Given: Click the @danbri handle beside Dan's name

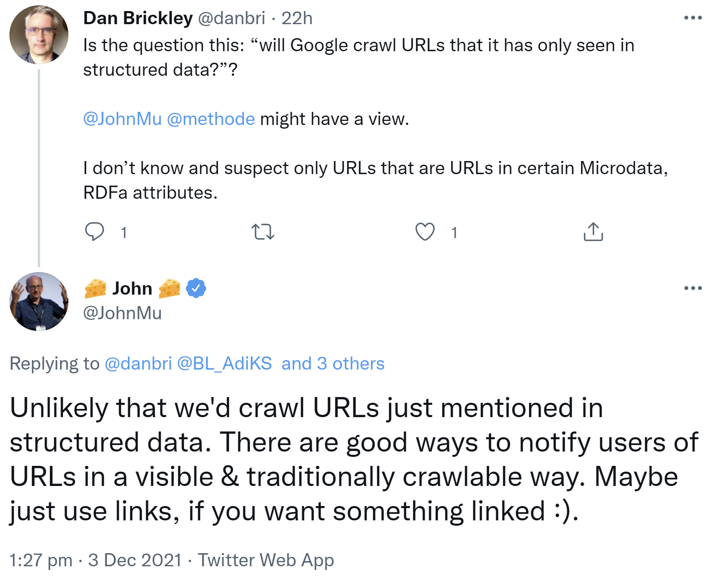Looking at the screenshot, I should tap(231, 18).
